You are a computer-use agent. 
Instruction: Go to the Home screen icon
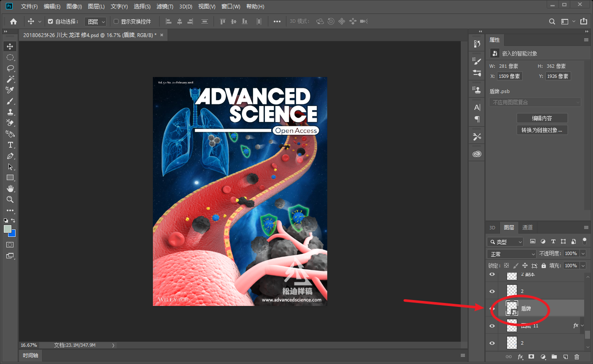(13, 21)
